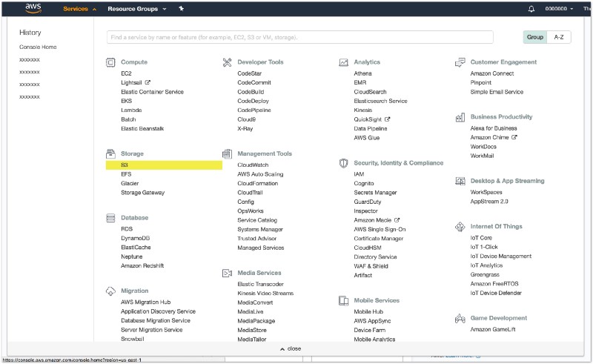Open WAF & Shield
The width and height of the screenshot is (593, 364).
[x=371, y=266]
